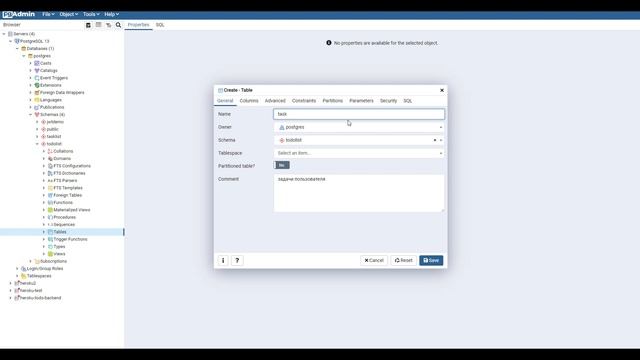Click the Collations node icon
This screenshot has width=640, height=360.
coord(50,151)
